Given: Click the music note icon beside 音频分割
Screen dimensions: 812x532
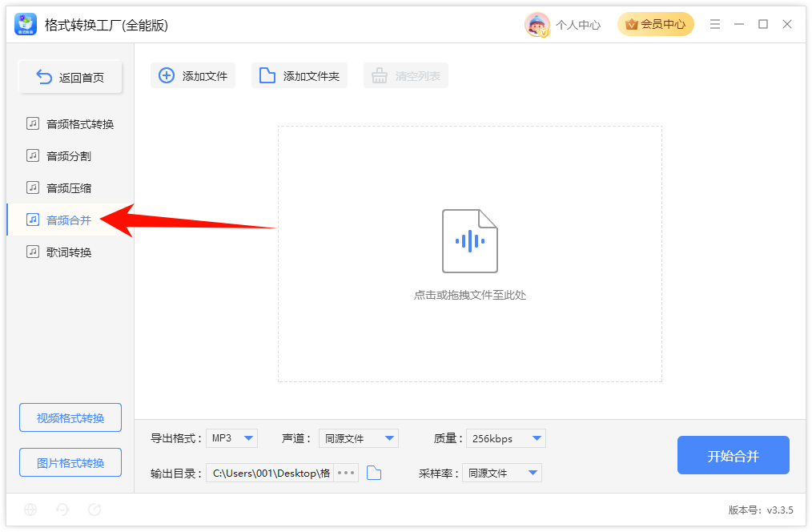Looking at the screenshot, I should pyautogui.click(x=33, y=155).
